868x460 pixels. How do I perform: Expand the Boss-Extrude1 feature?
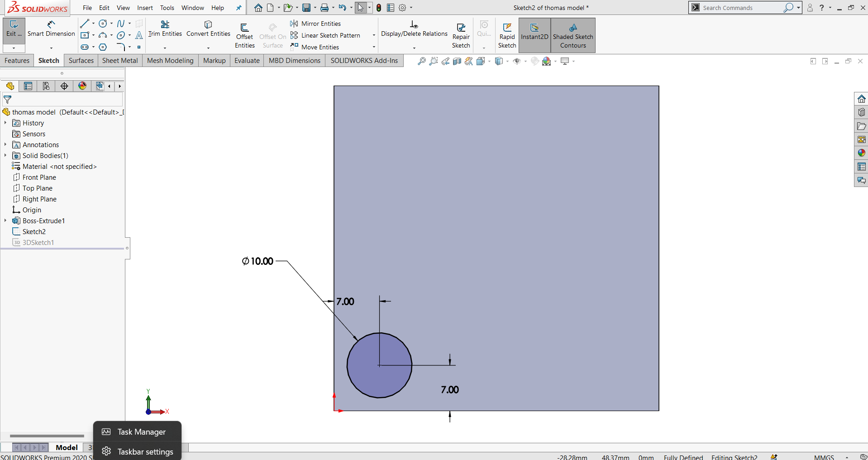[x=5, y=220]
